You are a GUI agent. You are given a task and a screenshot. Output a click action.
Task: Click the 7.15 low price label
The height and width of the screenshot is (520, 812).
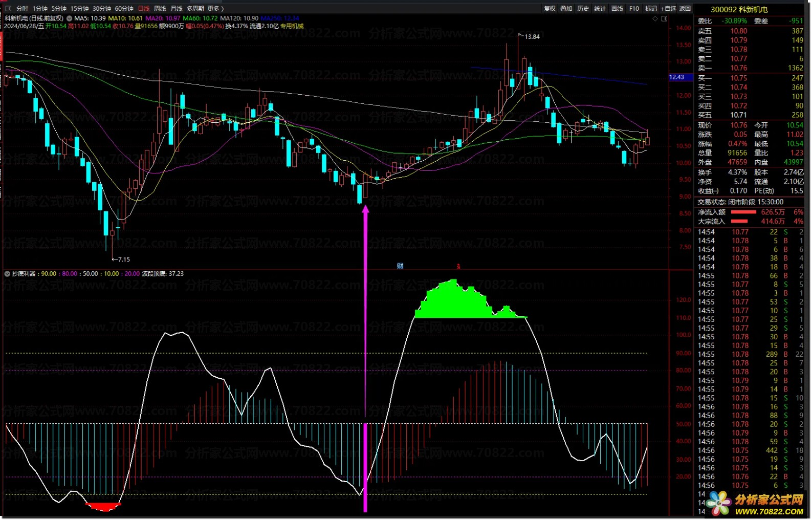124,259
